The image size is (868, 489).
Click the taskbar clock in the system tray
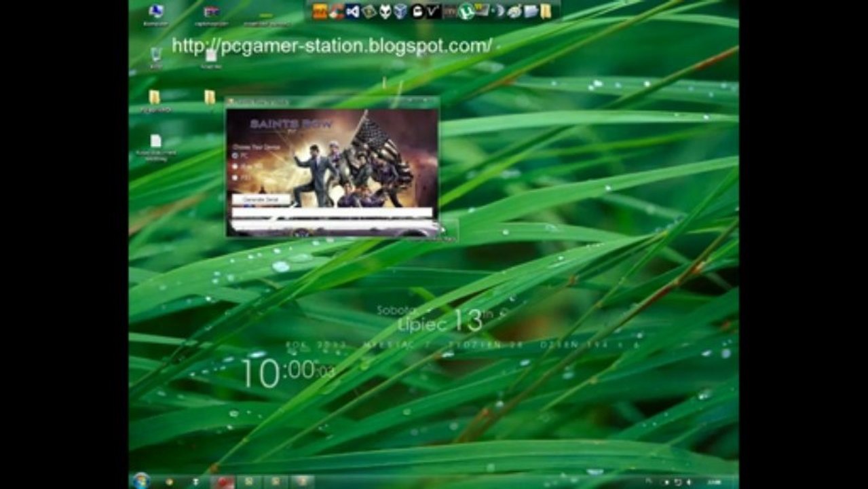[x=713, y=482]
